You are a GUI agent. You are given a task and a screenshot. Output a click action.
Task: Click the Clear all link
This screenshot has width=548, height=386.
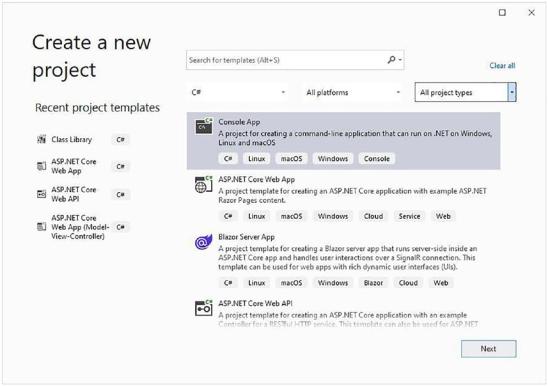coord(502,65)
